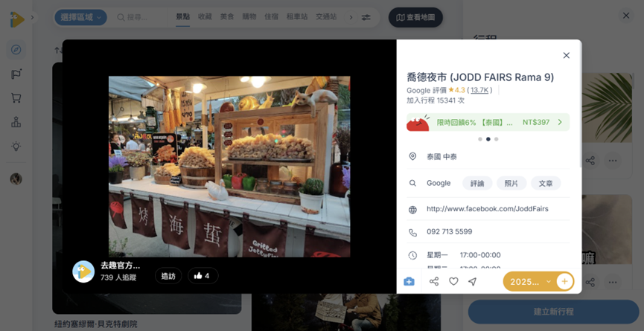The height and width of the screenshot is (331, 644).
Task: Open the 去趣官方... author name
Action: coord(121,266)
